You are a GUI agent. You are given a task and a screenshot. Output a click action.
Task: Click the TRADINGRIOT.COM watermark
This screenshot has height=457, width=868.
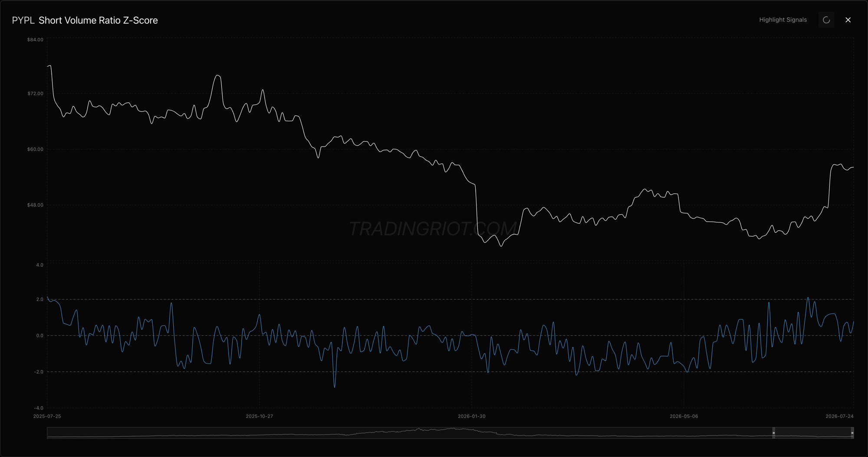coord(433,229)
